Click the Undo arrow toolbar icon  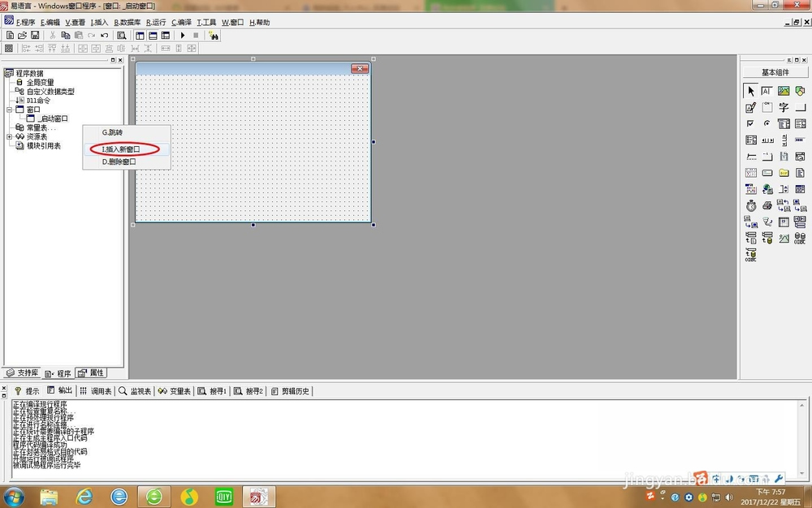tap(105, 35)
